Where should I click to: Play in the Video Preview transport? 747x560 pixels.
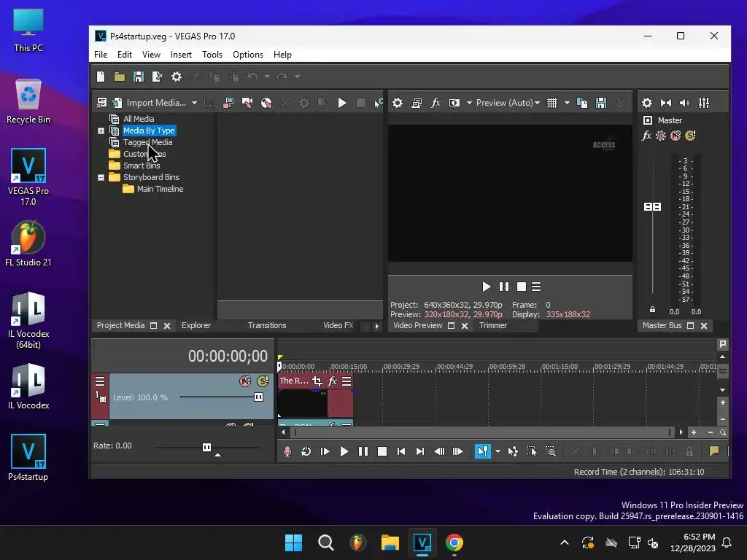pos(486,287)
